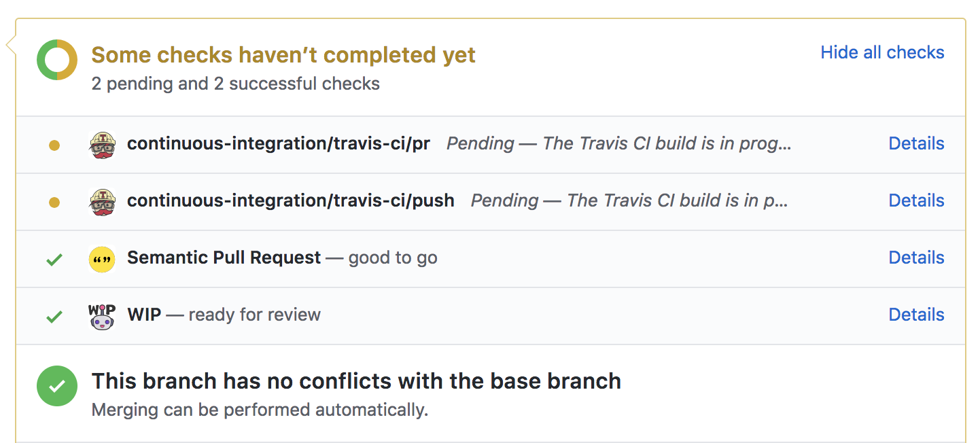Click the green checkmark beside WIP
Viewport: 980px width, 443px height.
[x=54, y=316]
